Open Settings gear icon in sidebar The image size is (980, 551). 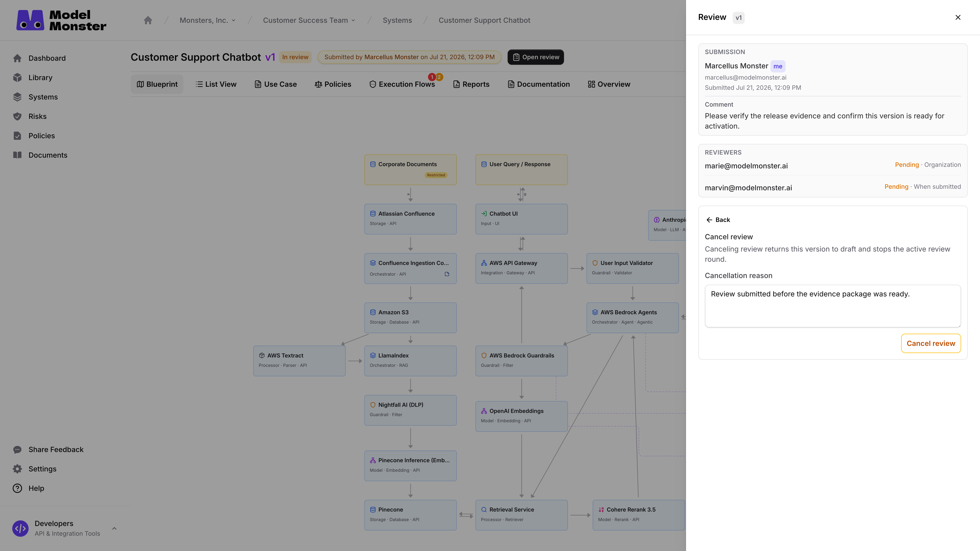pos(17,469)
